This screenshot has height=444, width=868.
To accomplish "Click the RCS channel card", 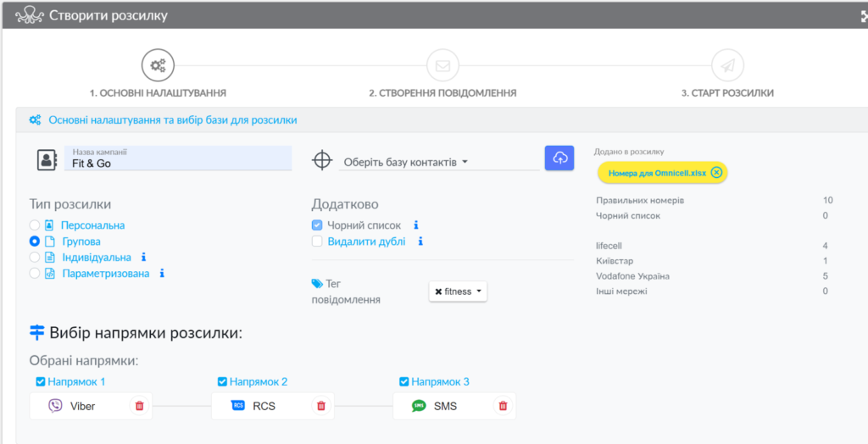I will point(273,406).
